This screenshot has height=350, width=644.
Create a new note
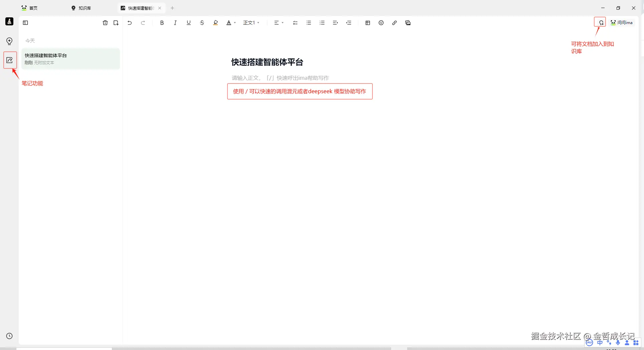(116, 23)
